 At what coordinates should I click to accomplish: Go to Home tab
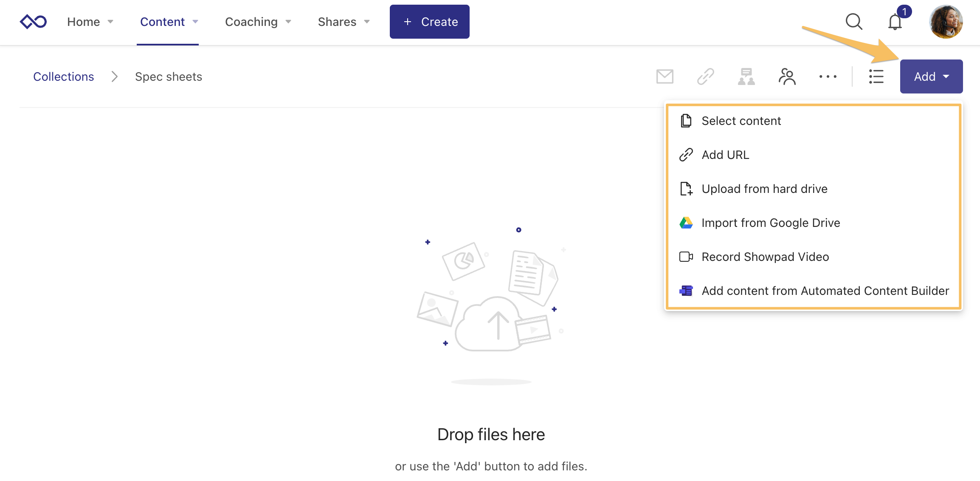tap(84, 22)
